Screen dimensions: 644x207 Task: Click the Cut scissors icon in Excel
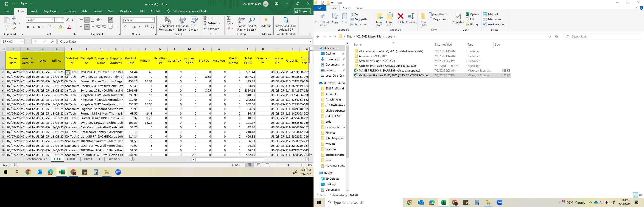[14, 18]
